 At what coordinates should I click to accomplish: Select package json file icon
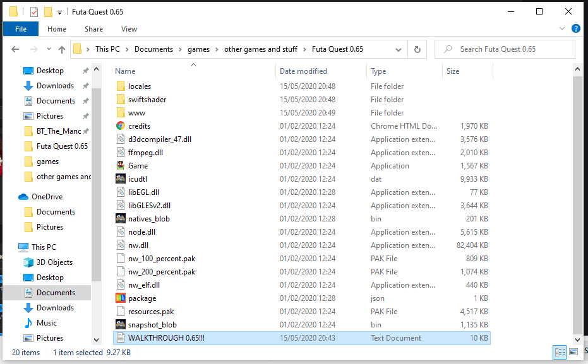pos(121,298)
